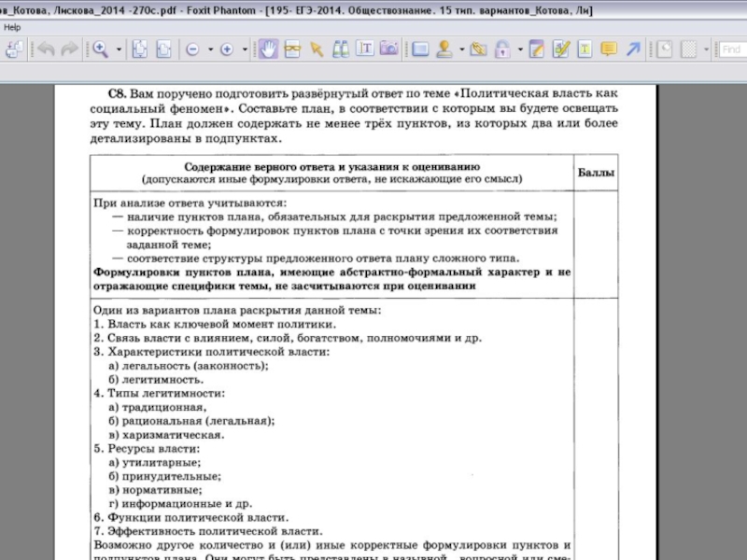
Task: Click the form edit pencil icon
Action: (561, 49)
